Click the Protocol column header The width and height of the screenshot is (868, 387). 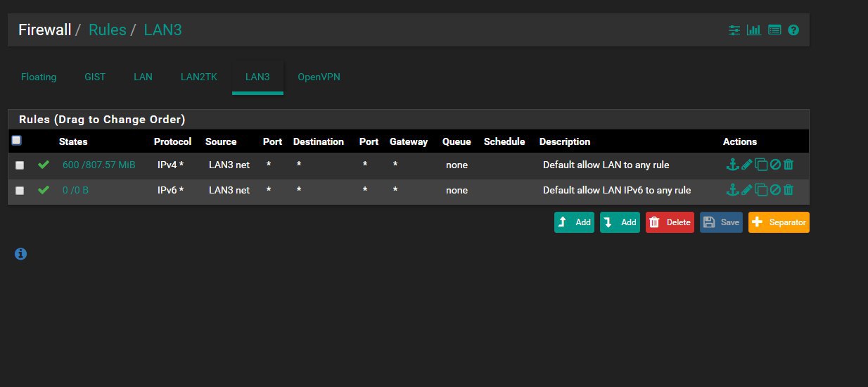point(172,141)
